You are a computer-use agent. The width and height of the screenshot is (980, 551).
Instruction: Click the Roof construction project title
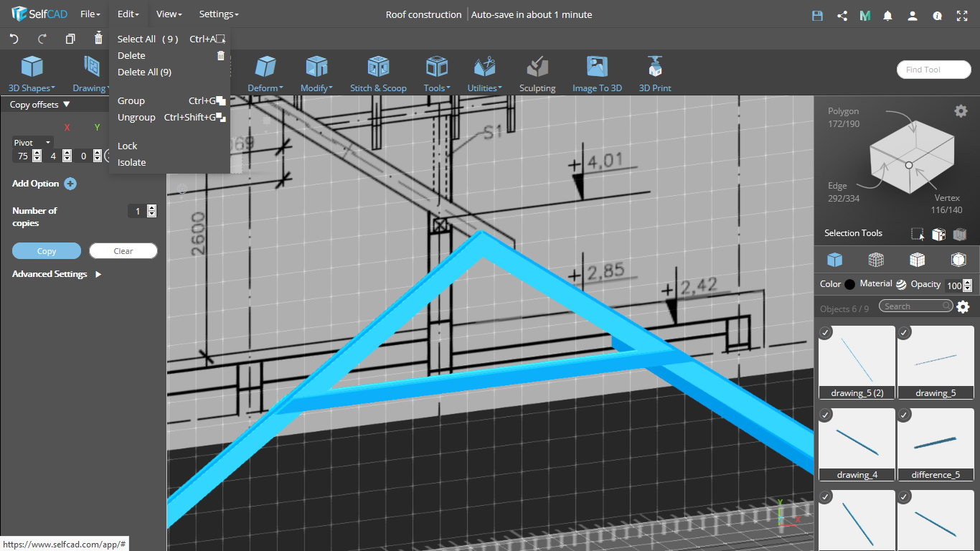[x=423, y=14]
